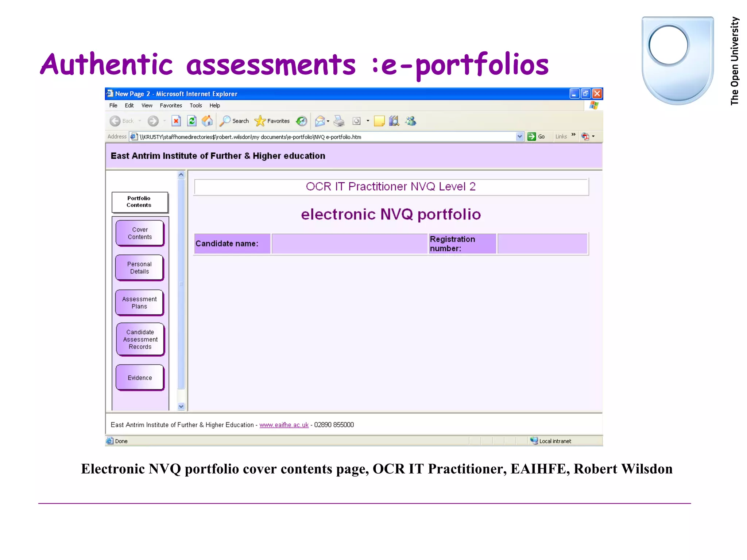Open the Back button history dropdown
The width and height of the screenshot is (747, 560).
click(140, 121)
